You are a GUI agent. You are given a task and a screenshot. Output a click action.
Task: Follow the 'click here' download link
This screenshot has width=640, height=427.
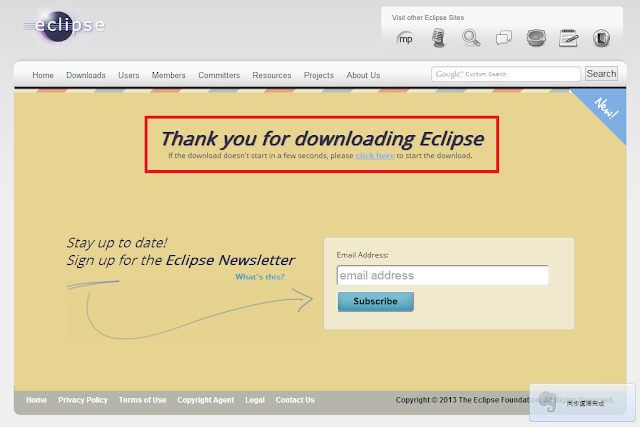click(x=375, y=156)
